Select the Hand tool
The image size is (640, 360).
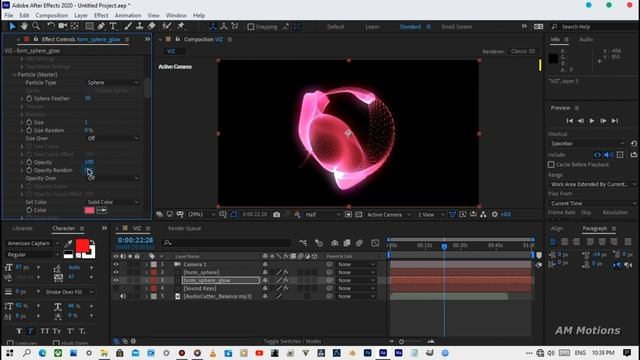24,27
